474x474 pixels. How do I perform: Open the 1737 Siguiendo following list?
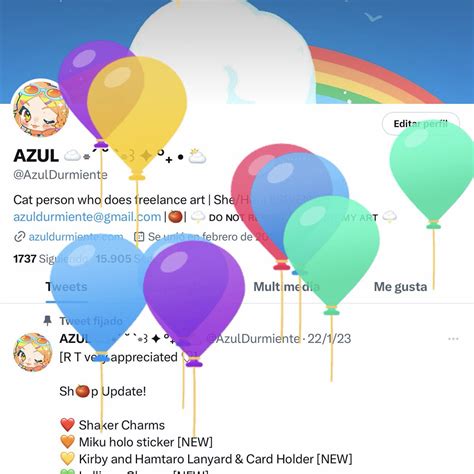pos(50,259)
